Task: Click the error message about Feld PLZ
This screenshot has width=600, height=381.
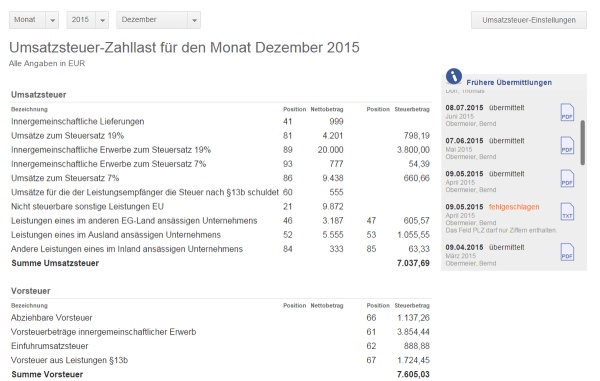Action: (x=501, y=231)
